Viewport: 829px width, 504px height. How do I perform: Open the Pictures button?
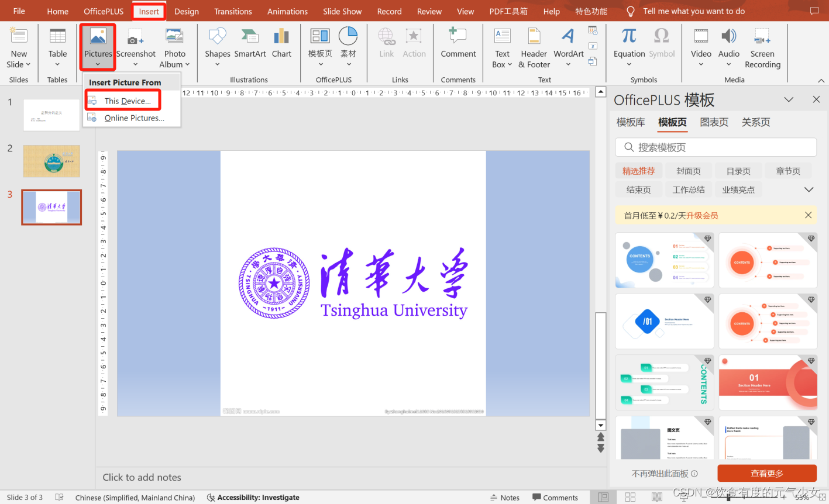(x=98, y=47)
